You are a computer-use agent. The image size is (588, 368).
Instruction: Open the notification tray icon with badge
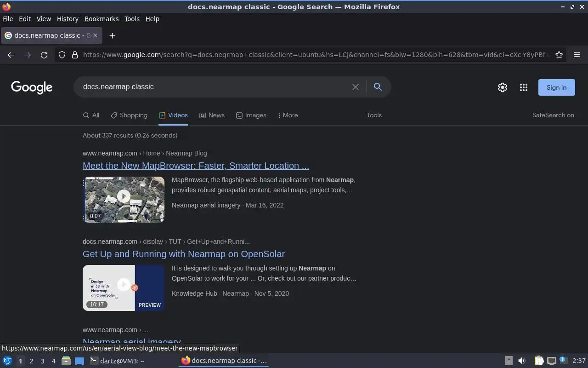tap(564, 360)
